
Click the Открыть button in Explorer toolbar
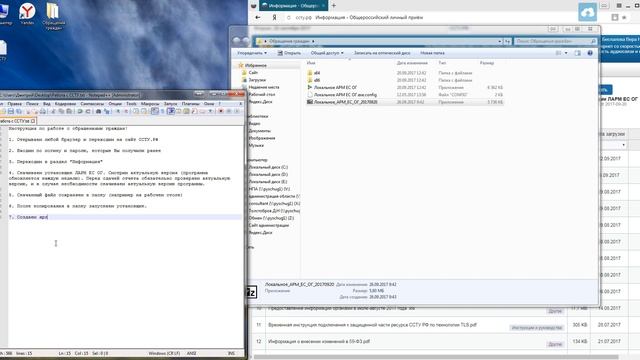pyautogui.click(x=289, y=53)
